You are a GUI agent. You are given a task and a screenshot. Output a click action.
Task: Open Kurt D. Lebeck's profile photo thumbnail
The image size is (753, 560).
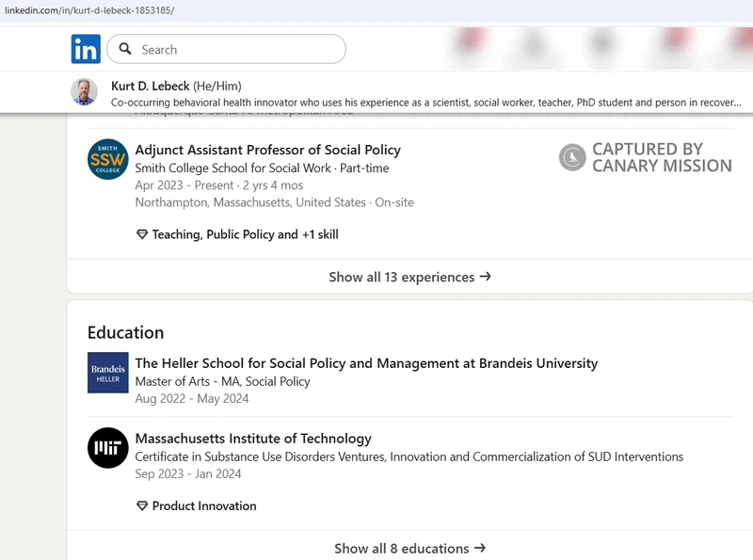pyautogui.click(x=84, y=91)
